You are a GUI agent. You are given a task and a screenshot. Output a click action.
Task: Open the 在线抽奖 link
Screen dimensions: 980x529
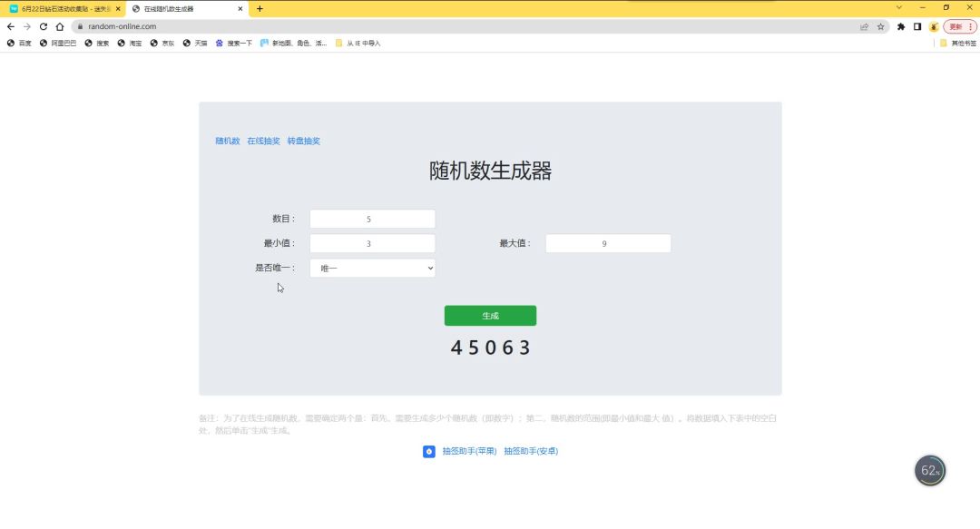263,142
